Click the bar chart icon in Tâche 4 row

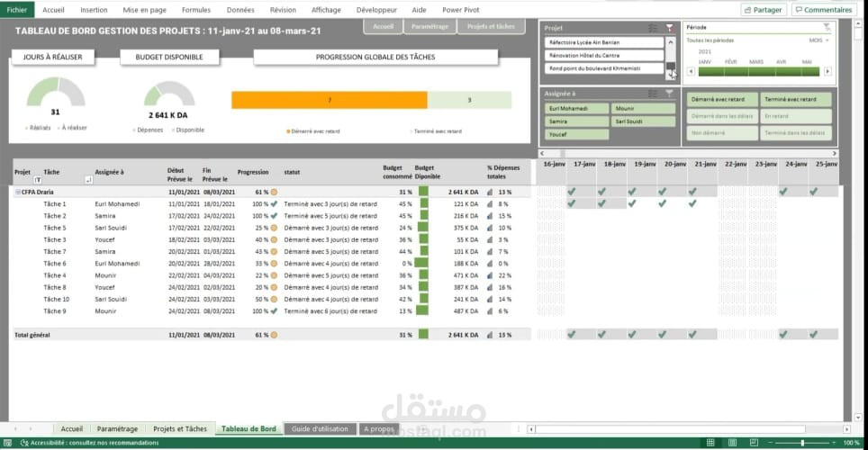(490, 275)
